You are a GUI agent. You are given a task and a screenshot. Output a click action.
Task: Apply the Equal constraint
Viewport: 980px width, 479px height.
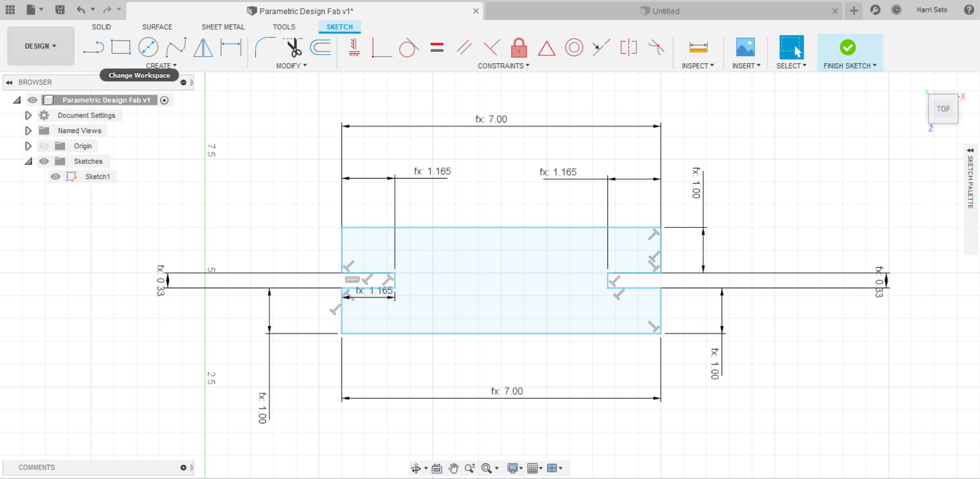(x=437, y=47)
